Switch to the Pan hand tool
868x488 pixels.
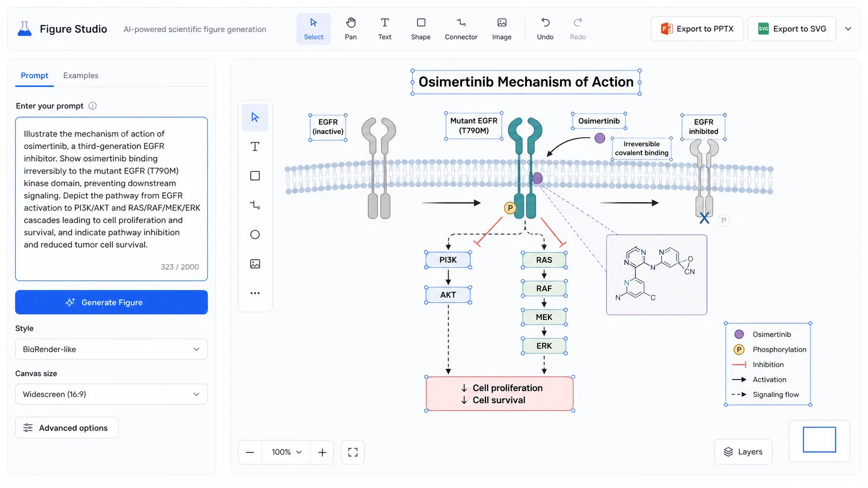[x=351, y=29]
